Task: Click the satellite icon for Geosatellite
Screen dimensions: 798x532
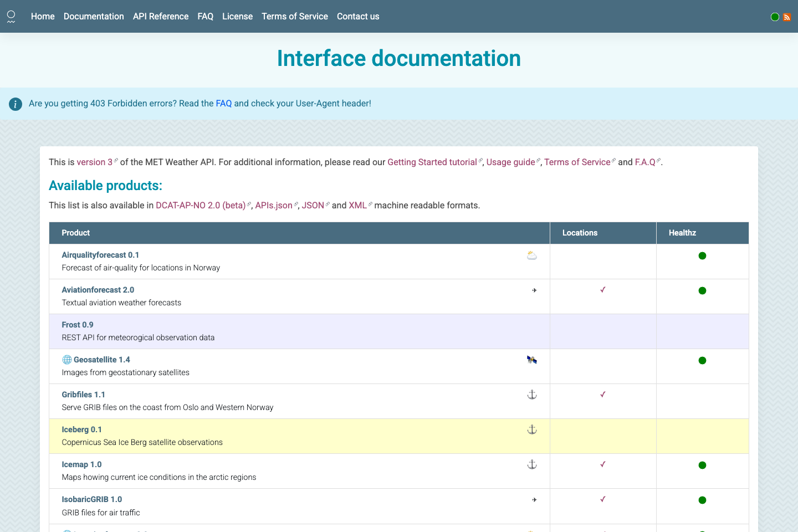Action: [x=531, y=360]
